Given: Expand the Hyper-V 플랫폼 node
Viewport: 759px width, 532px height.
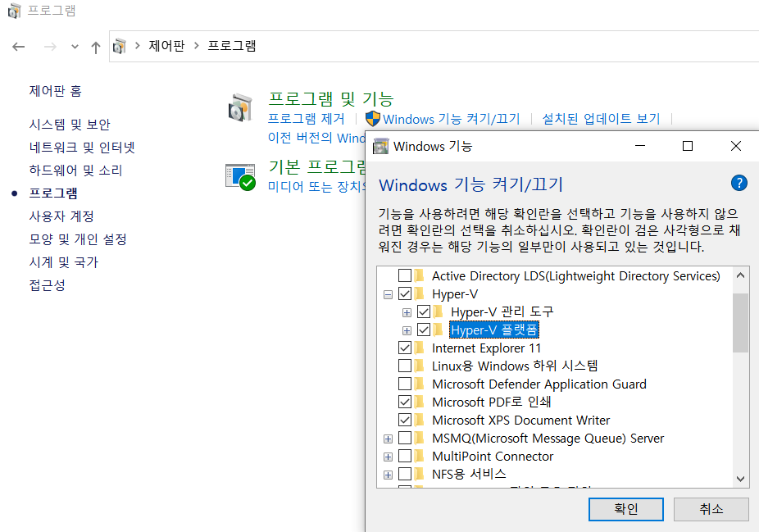Looking at the screenshot, I should 407,330.
